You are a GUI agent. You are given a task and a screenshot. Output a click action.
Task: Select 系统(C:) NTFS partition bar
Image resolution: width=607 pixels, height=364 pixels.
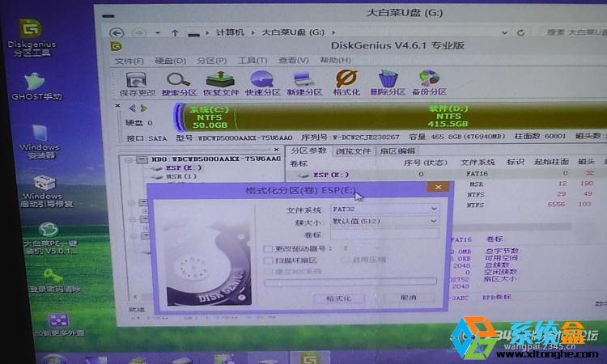(x=208, y=117)
